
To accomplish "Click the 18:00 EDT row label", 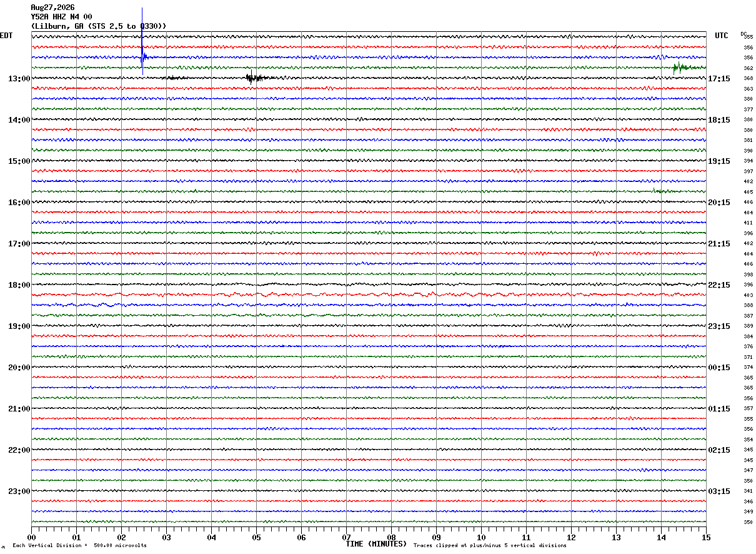I will point(19,285).
